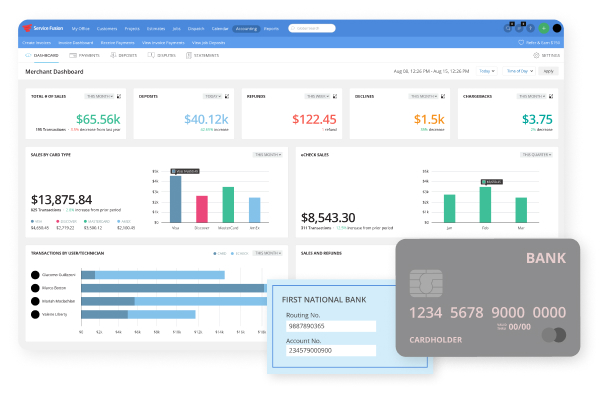The image size is (601, 416).
Task: Click the export icon on Deposits card
Action: coord(227,96)
